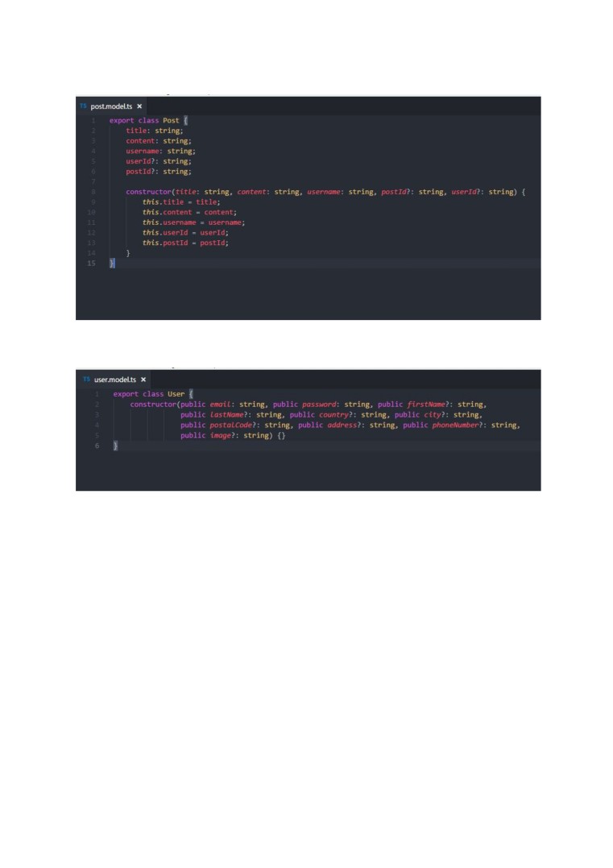Select the post.model.ts editor tab
Screen dimensions: 613x868
pyautogui.click(x=111, y=106)
